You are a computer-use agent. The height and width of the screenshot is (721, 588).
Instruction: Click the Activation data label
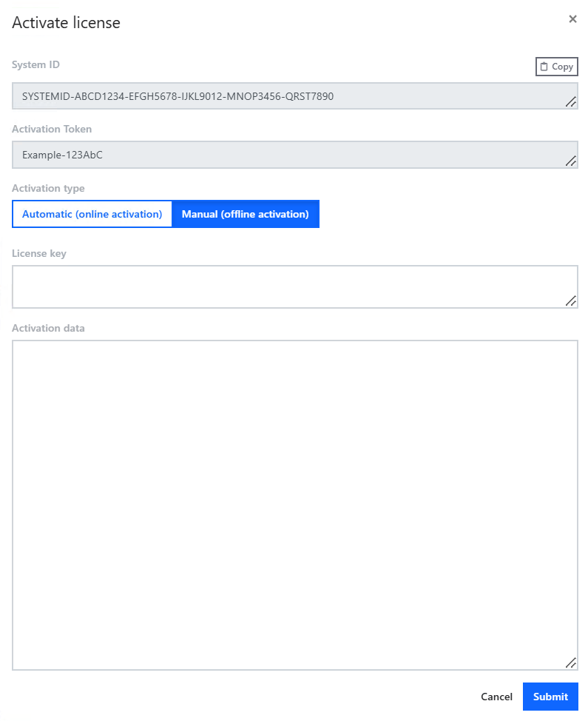coord(48,328)
